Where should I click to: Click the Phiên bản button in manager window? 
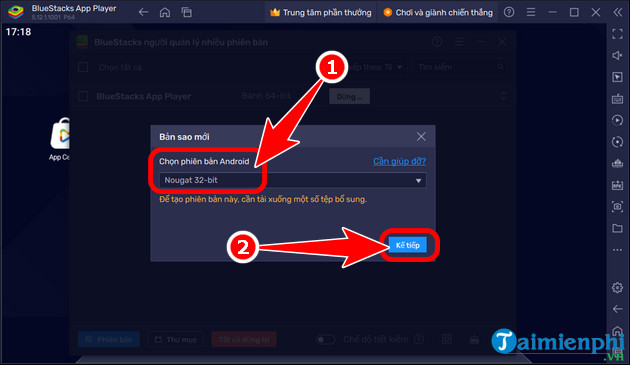pyautogui.click(x=109, y=340)
